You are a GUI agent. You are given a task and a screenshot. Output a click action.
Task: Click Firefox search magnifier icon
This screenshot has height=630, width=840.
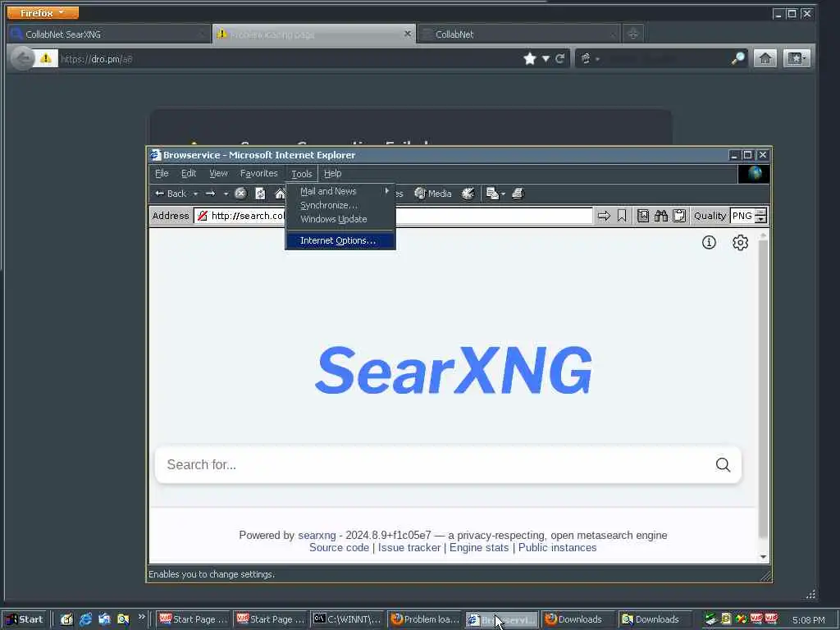tap(738, 58)
